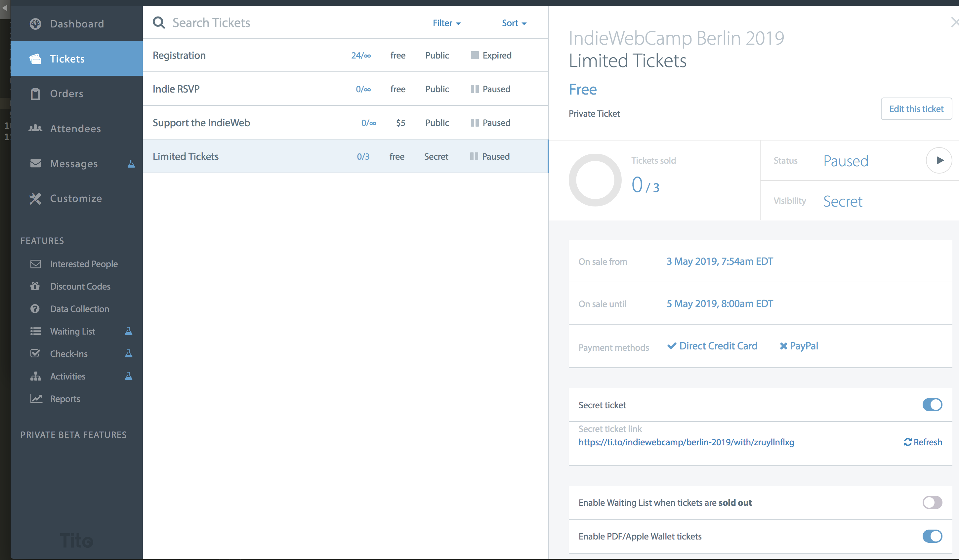Resume ticket sales with the play button
This screenshot has width=959, height=560.
coord(939,160)
